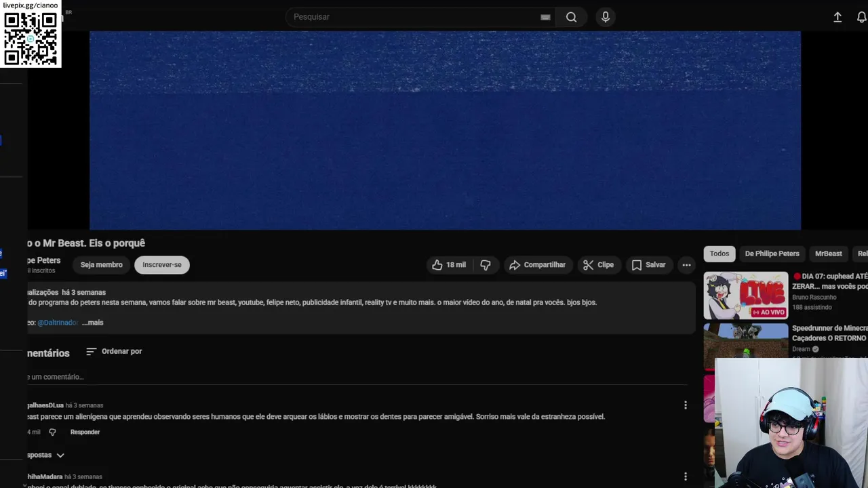Viewport: 868px width, 488px height.
Task: Click the video player area
Action: tap(445, 130)
